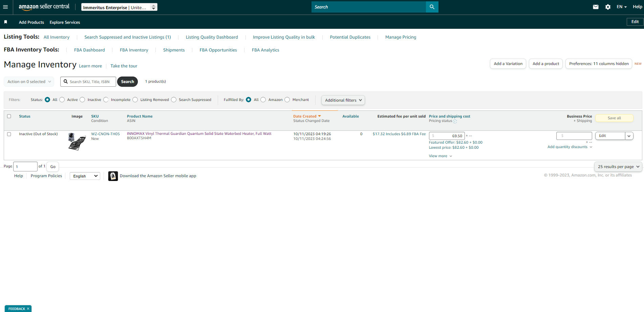Open the hamburger navigation menu
Image resolution: width=644 pixels, height=312 pixels.
5,7
